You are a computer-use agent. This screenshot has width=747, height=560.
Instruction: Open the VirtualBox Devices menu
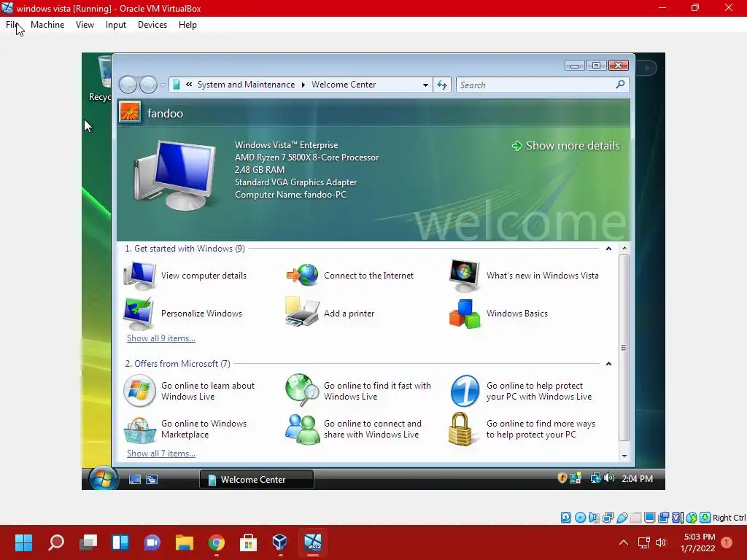point(152,25)
